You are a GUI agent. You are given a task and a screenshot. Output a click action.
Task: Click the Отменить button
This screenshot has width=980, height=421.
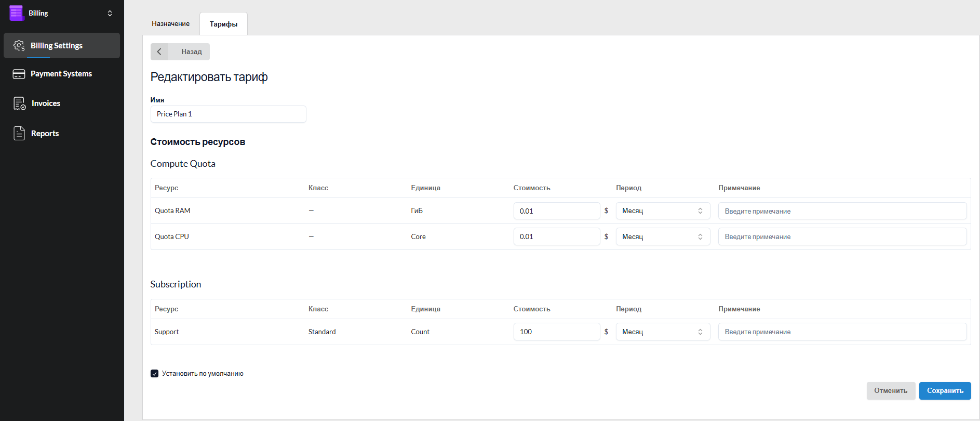point(891,391)
